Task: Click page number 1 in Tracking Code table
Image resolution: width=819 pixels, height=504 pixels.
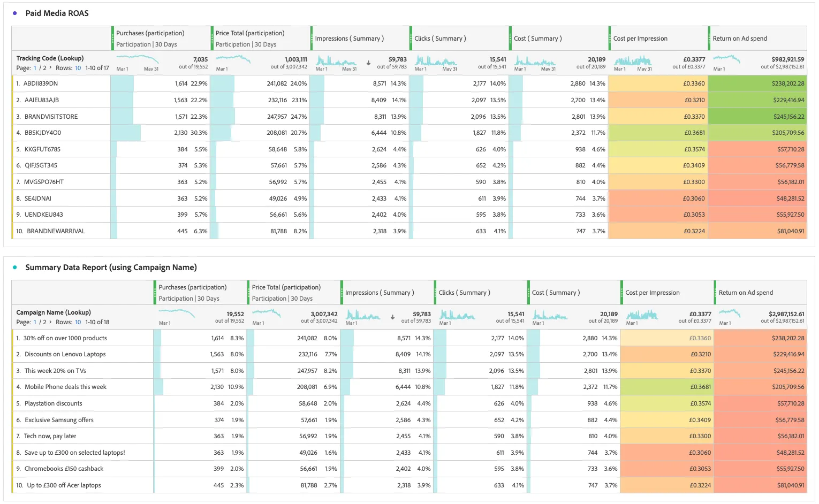Action: coord(35,68)
